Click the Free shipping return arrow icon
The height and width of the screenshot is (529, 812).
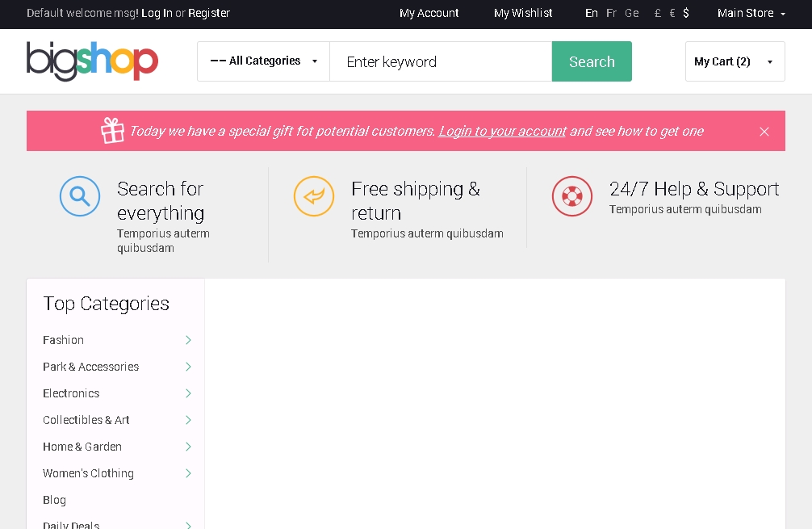pyautogui.click(x=314, y=196)
